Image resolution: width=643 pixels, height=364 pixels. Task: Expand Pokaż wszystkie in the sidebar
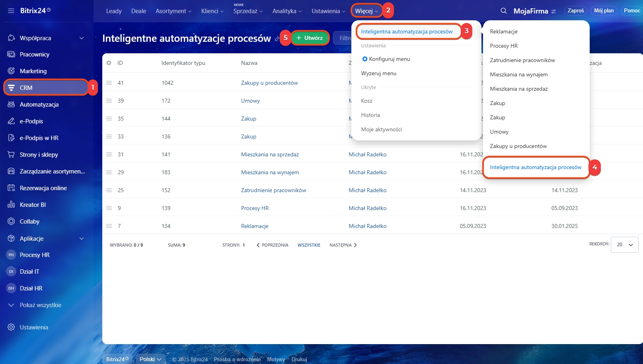pos(40,305)
